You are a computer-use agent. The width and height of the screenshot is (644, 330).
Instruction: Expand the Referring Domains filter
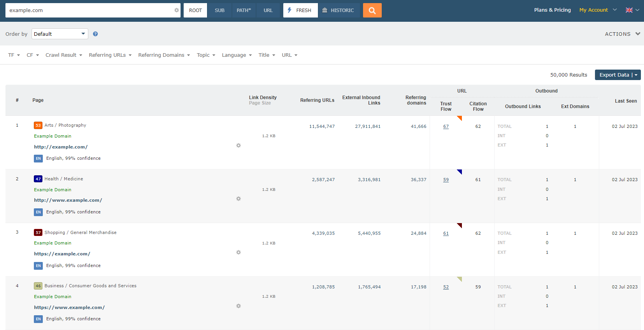[164, 55]
